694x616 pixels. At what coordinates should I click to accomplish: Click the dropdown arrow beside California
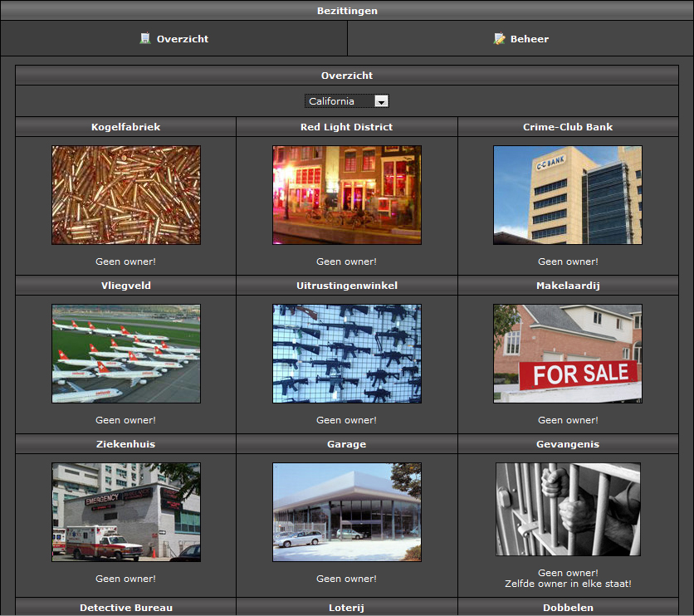381,101
